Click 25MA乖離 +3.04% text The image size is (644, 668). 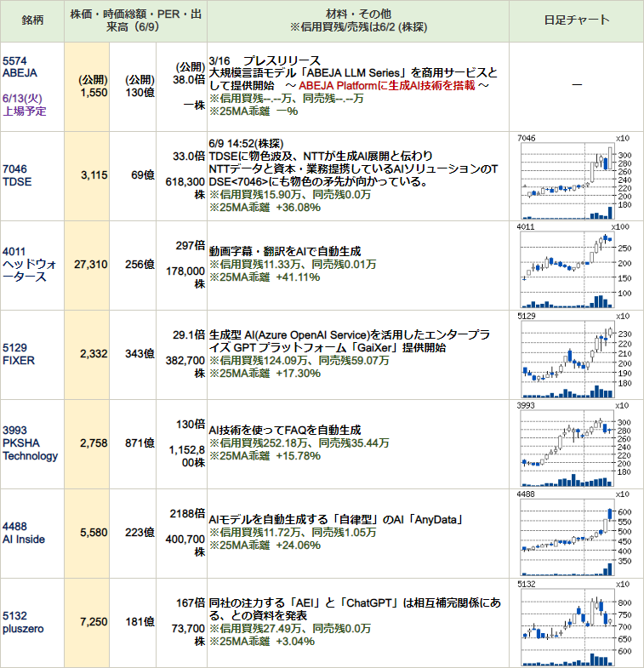[x=261, y=641]
